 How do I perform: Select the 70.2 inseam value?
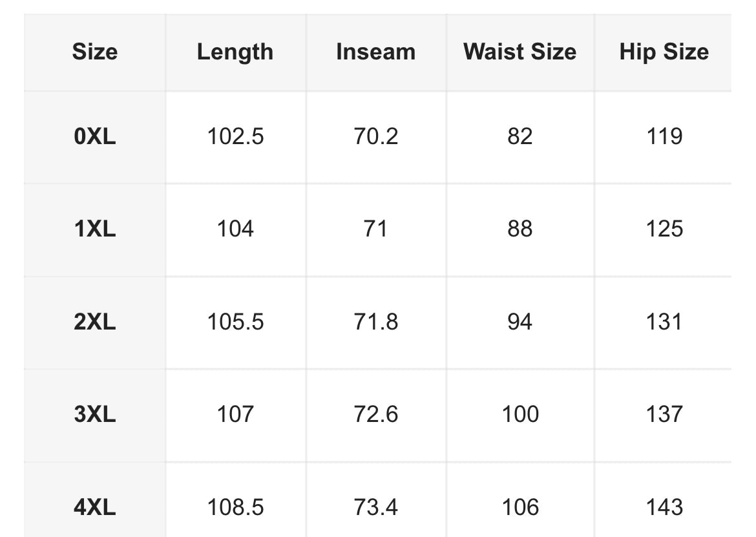375,136
